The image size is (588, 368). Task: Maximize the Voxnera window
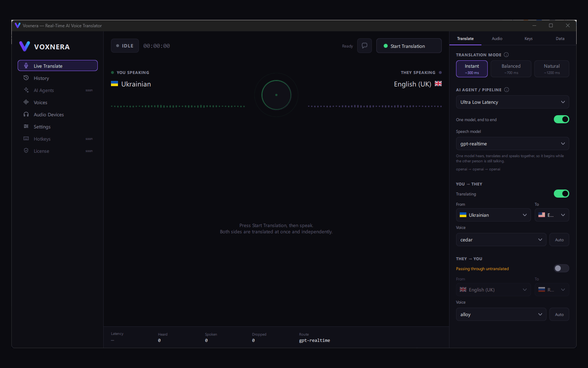pos(551,25)
